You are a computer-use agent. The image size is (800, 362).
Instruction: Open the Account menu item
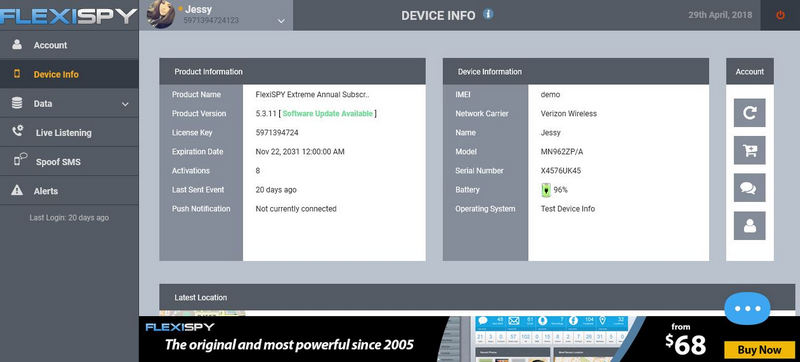tap(69, 45)
